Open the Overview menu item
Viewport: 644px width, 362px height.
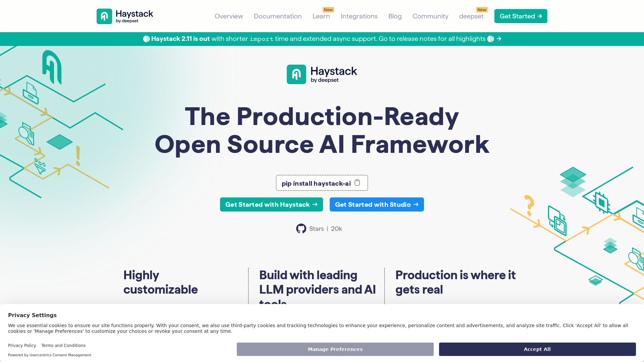(229, 16)
